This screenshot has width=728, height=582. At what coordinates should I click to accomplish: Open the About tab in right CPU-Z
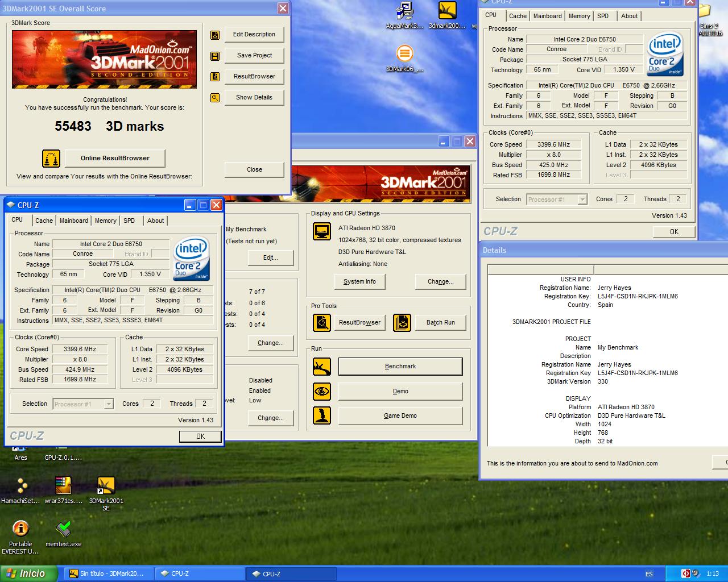(630, 16)
